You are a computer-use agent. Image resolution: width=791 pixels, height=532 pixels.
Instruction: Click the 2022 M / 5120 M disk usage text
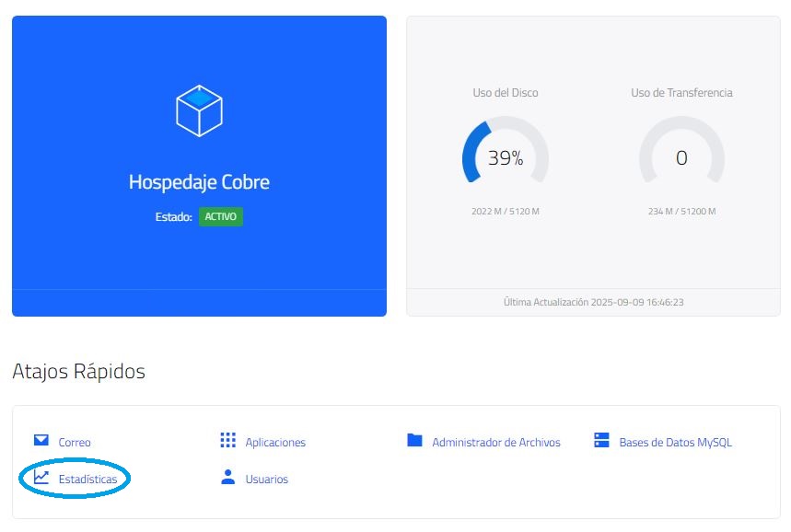(x=505, y=212)
